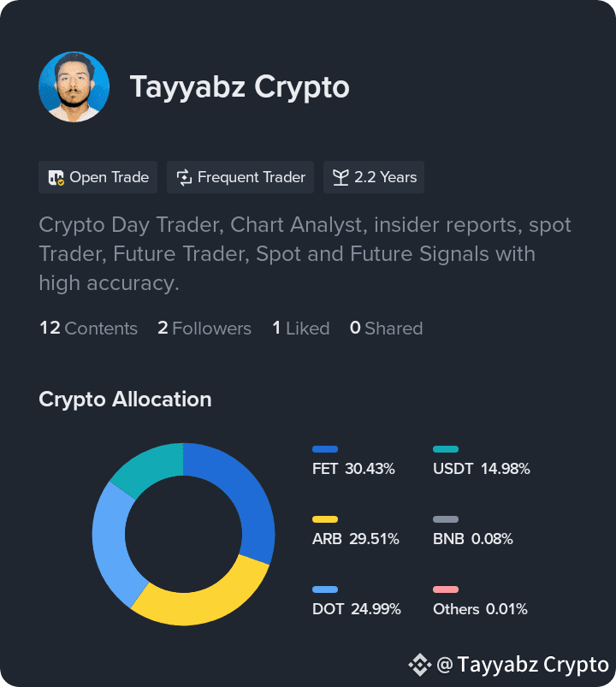The height and width of the screenshot is (687, 616).
Task: Click the USDT teal legend swatch
Action: click(x=446, y=449)
